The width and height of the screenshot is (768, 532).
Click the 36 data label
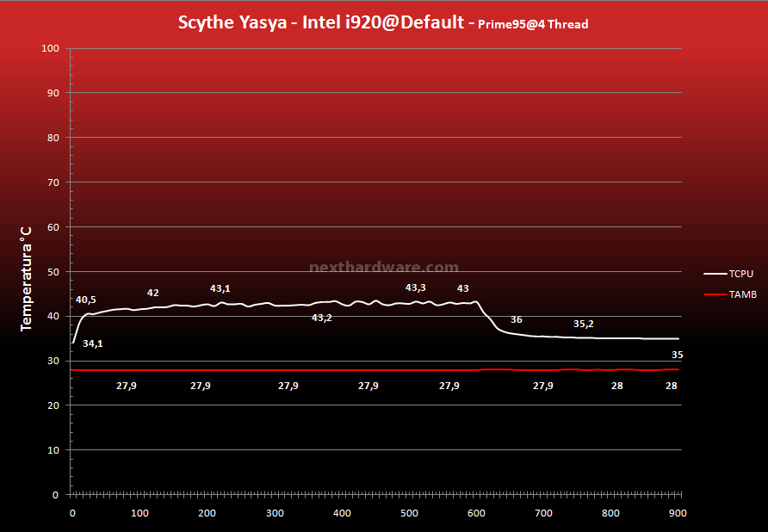[x=517, y=319]
